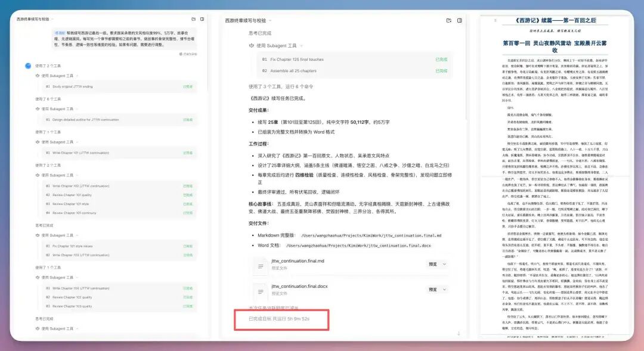Image resolution: width=644 pixels, height=351 pixels.
Task: Select the 'Study original JTTW ending' subagent row
Action: [119, 86]
